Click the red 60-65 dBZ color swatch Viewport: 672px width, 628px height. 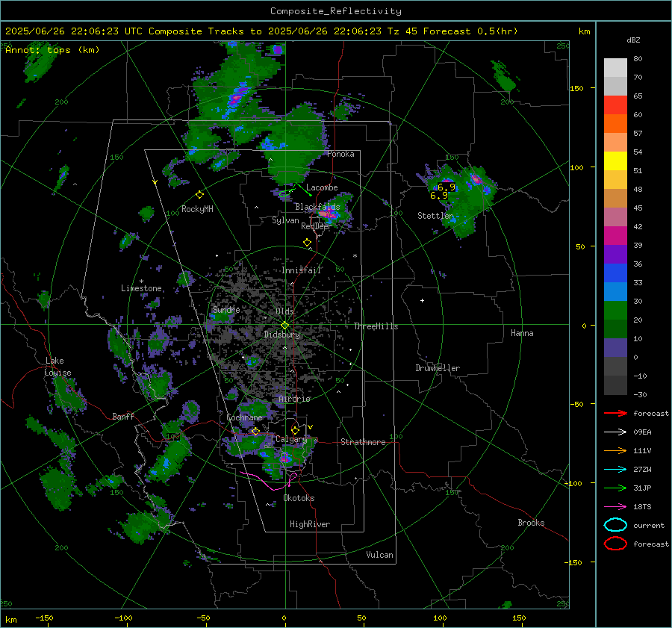615,105
